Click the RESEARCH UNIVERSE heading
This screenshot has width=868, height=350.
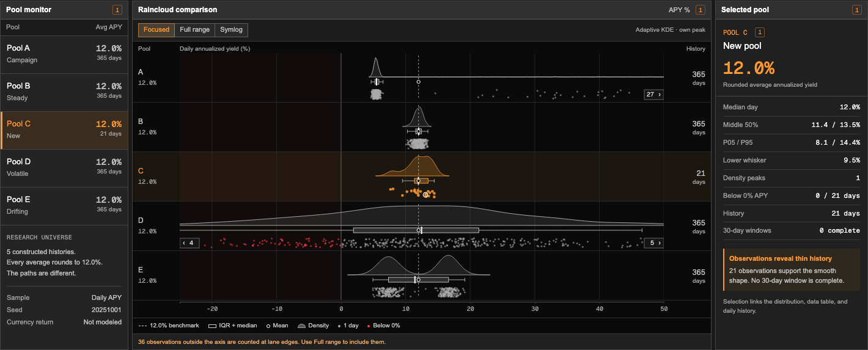click(39, 237)
